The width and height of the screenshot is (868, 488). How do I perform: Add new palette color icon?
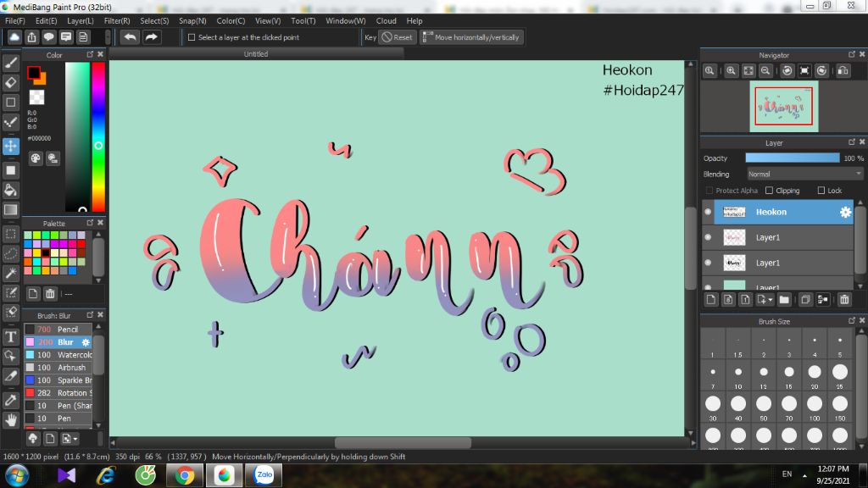pos(33,294)
